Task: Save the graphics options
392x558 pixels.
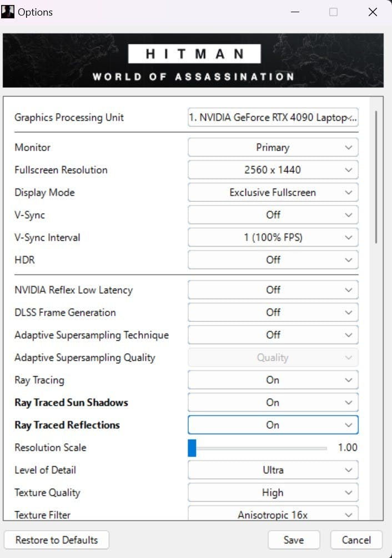Action: point(294,540)
